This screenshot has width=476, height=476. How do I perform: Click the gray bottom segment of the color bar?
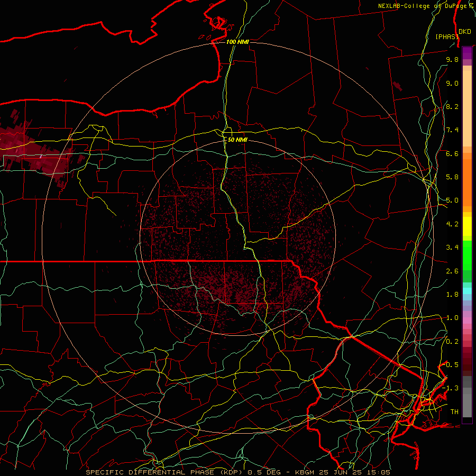pos(467,397)
